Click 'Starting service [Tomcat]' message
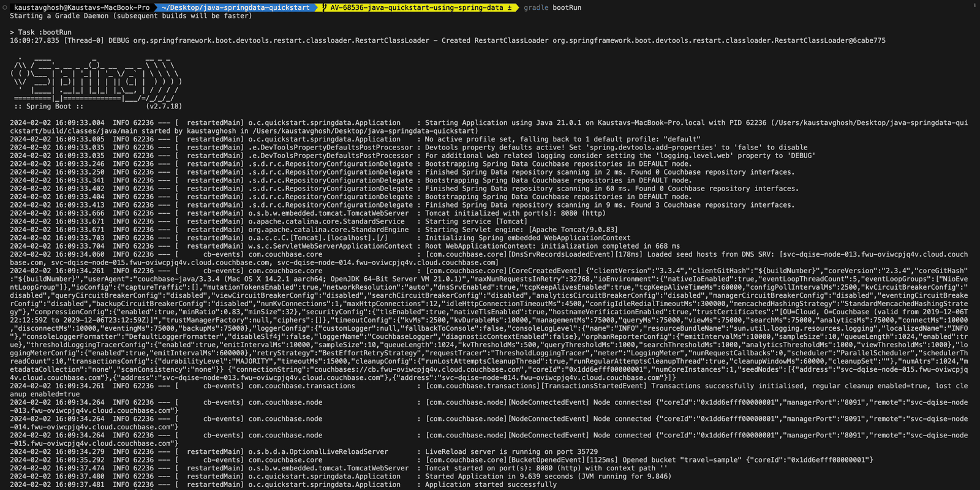Viewport: 980px width, 490px height. (476, 222)
